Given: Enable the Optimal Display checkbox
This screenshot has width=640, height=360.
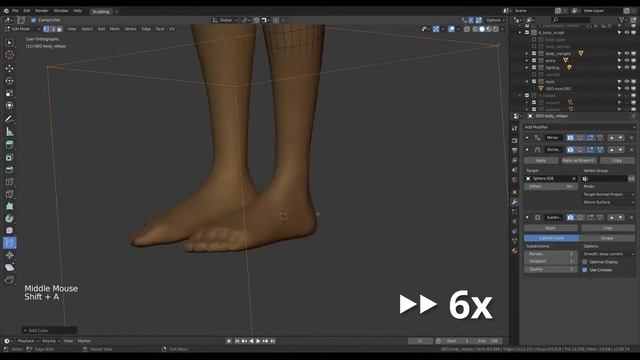Looking at the screenshot, I should [585, 262].
